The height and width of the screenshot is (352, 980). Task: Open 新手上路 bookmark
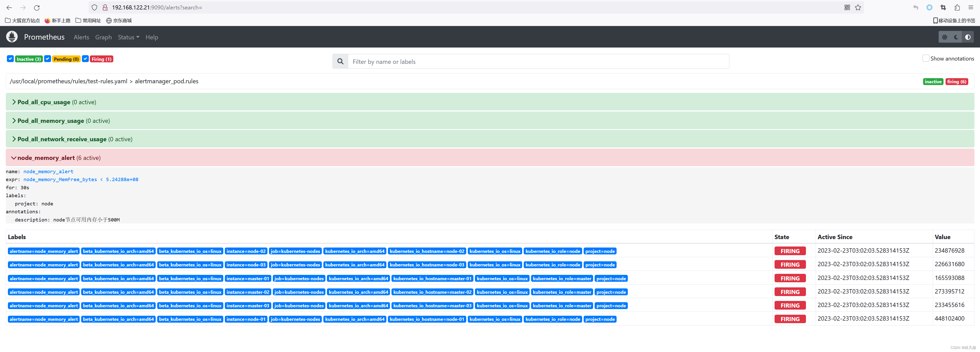click(x=57, y=21)
